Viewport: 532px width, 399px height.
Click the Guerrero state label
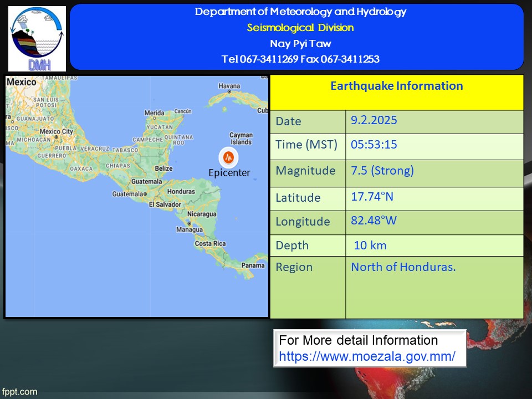52,156
